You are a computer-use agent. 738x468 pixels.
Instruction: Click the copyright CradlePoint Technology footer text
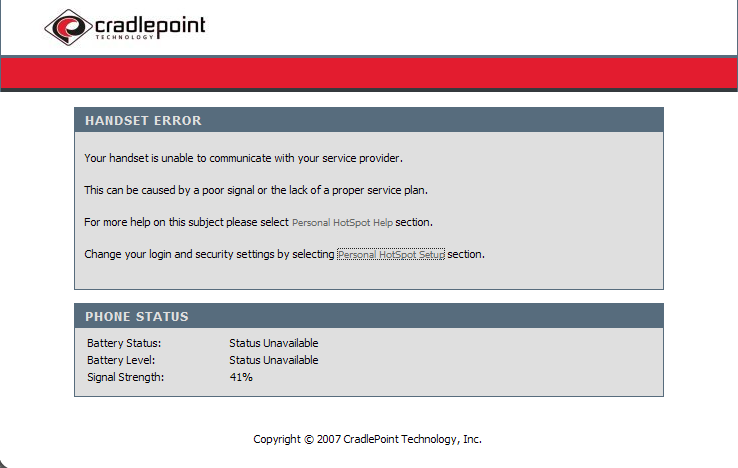[367, 439]
